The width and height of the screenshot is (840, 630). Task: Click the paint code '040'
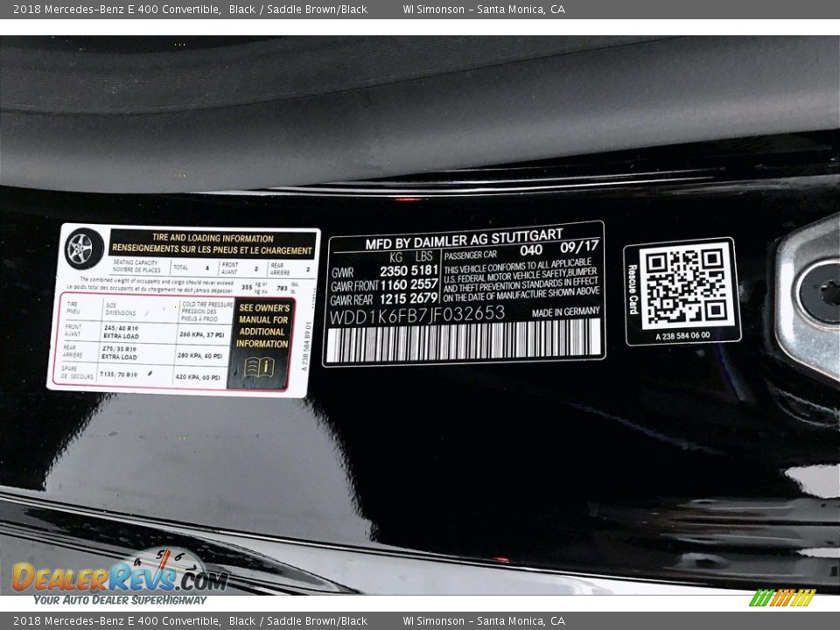tap(531, 249)
